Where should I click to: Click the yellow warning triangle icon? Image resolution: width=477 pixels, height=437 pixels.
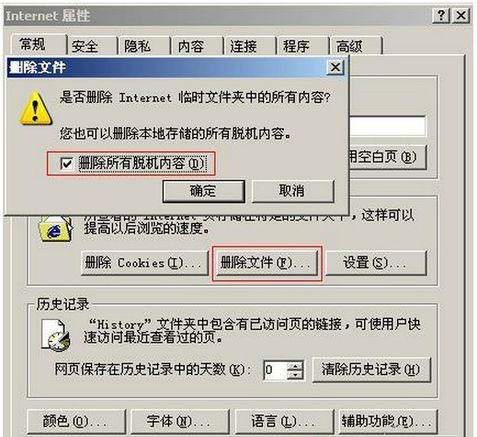[x=36, y=109]
